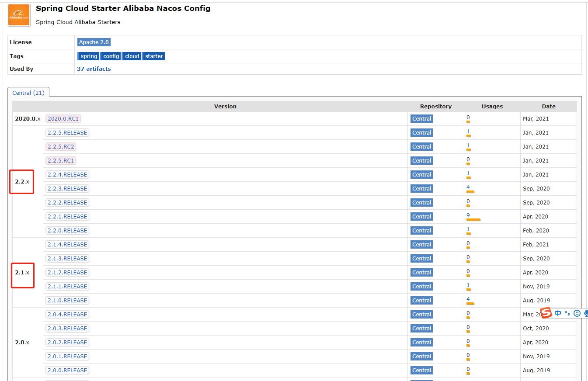Open version 2.2.5.RELEASE
This screenshot has height=381, width=588.
point(67,133)
